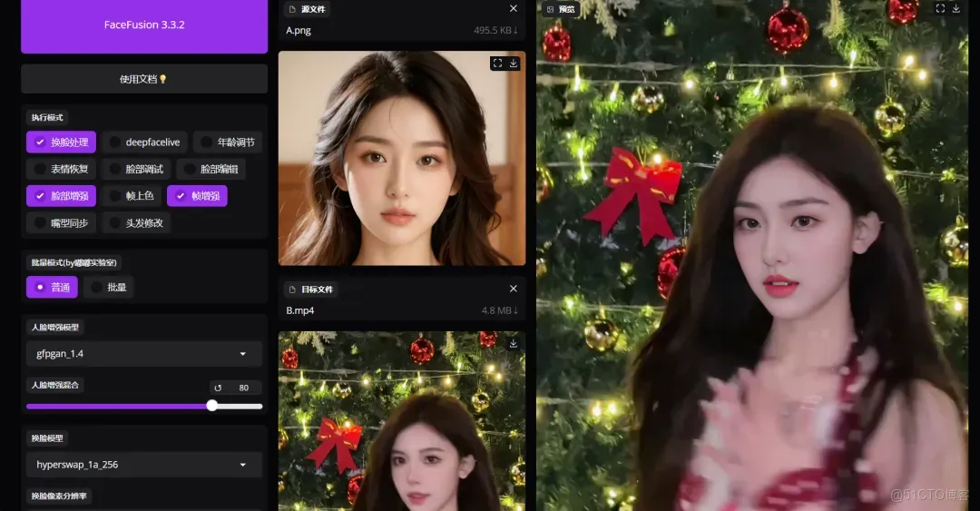Click the target video thumbnail
Viewport: 980px width, 511px height.
(x=402, y=421)
